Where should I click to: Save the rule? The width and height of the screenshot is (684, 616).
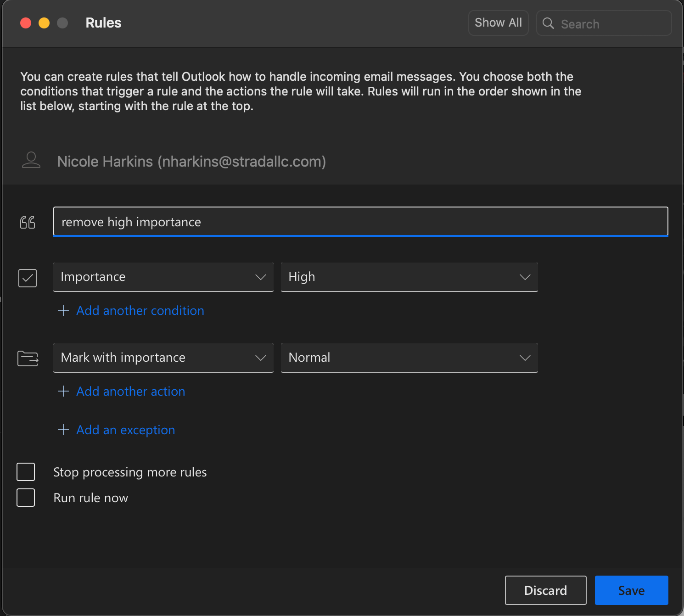point(631,590)
